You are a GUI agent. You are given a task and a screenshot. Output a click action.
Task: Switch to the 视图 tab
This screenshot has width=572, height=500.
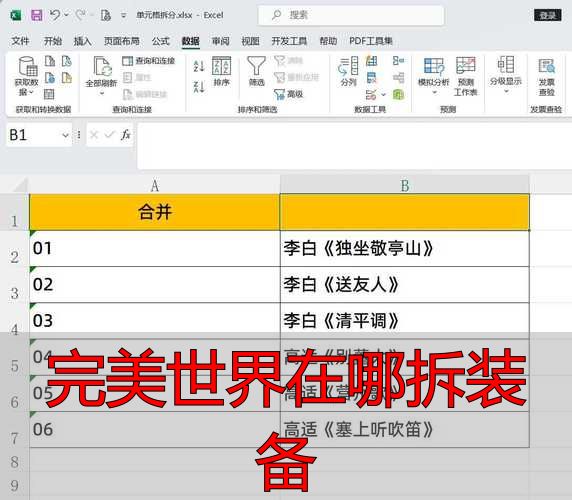[251, 41]
